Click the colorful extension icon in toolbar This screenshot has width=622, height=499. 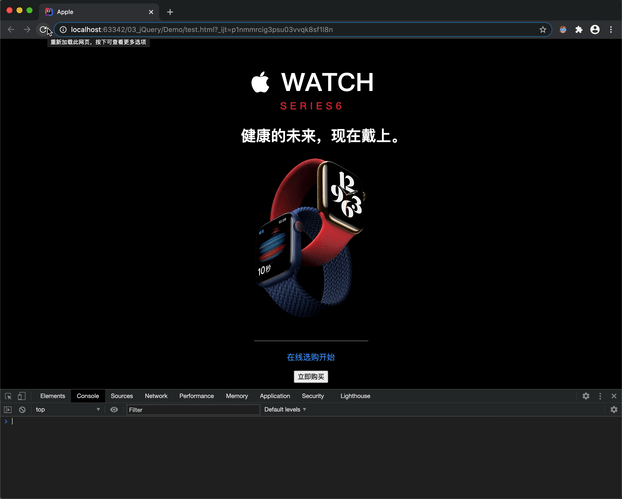click(x=562, y=29)
